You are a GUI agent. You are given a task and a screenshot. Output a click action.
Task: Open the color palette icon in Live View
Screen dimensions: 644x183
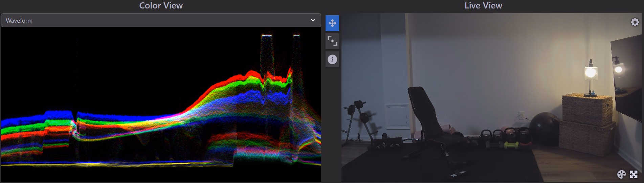[621, 174]
